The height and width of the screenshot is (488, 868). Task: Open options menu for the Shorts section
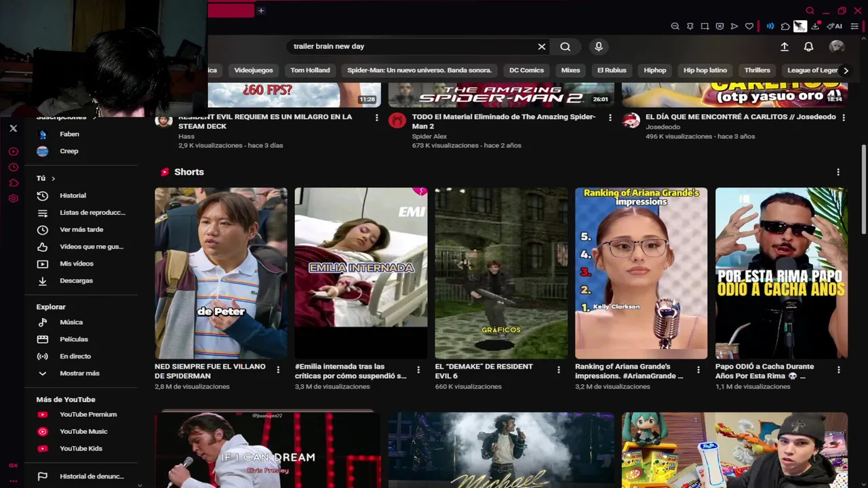(x=838, y=172)
